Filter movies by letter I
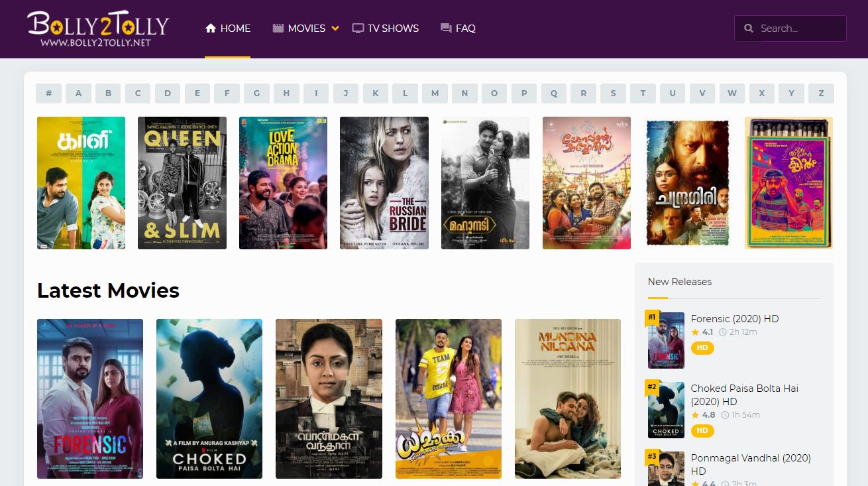 (316, 93)
